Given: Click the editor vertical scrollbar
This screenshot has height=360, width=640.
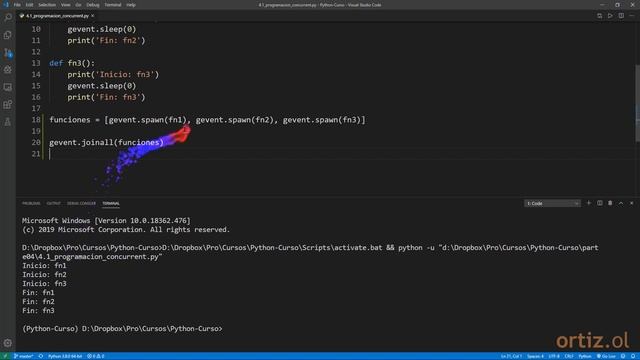Looking at the screenshot, I should coord(637,103).
